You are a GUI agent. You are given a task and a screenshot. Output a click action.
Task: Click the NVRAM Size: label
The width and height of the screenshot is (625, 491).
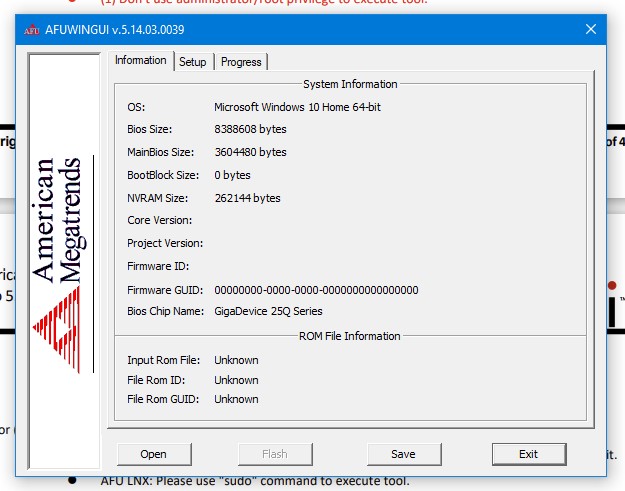point(157,198)
